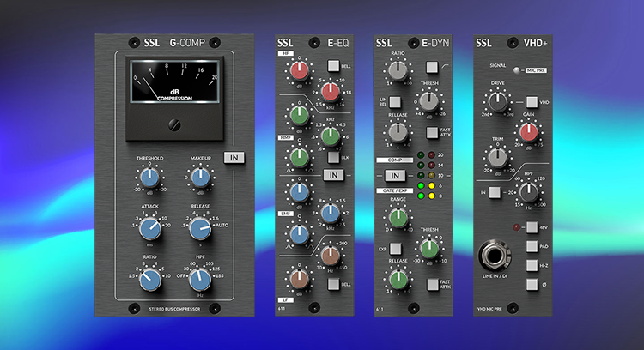Toggle the knee button beside E-DYN Ratio
This screenshot has height=350, width=644.
pos(432,67)
